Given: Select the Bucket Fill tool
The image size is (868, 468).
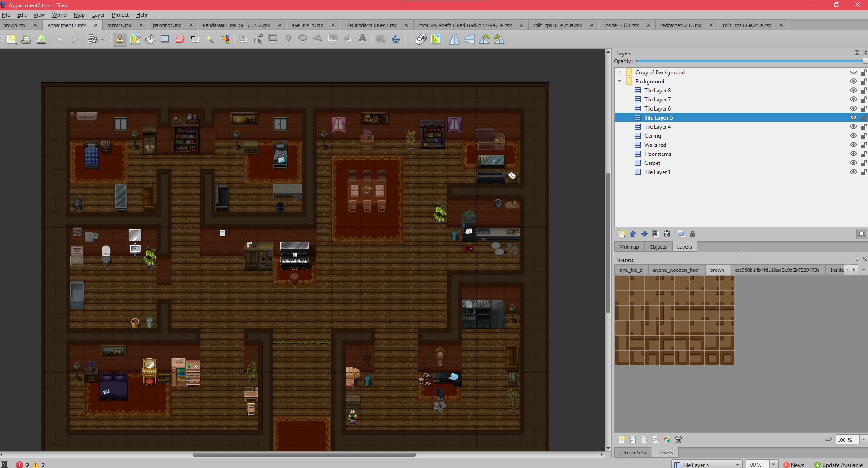Looking at the screenshot, I should coord(150,39).
